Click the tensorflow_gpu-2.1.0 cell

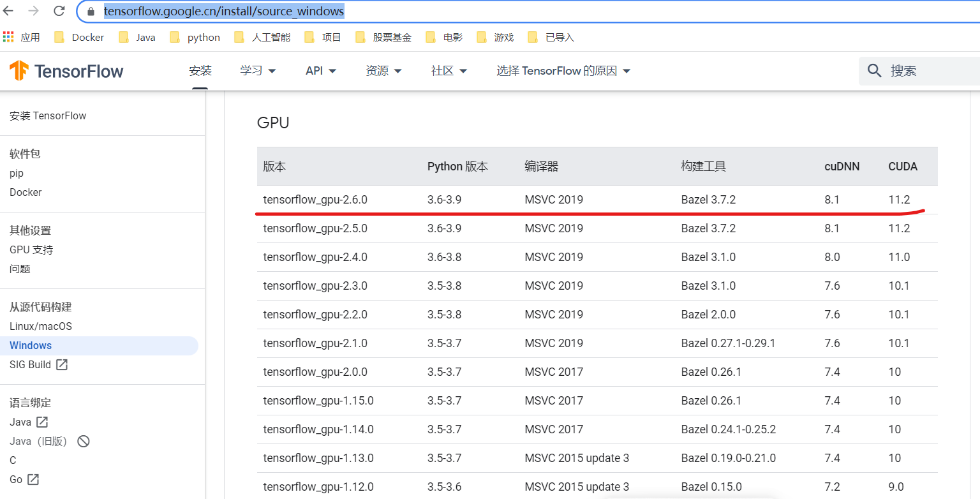[315, 343]
